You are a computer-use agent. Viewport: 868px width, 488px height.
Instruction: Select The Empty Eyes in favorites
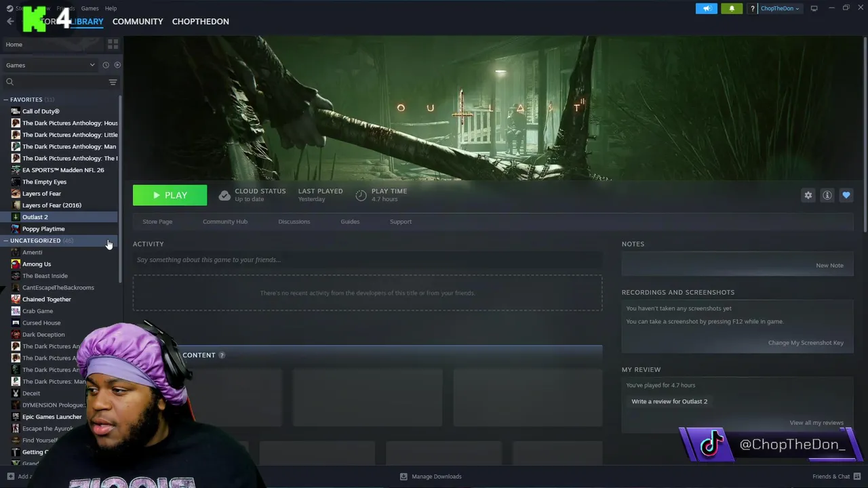click(44, 182)
